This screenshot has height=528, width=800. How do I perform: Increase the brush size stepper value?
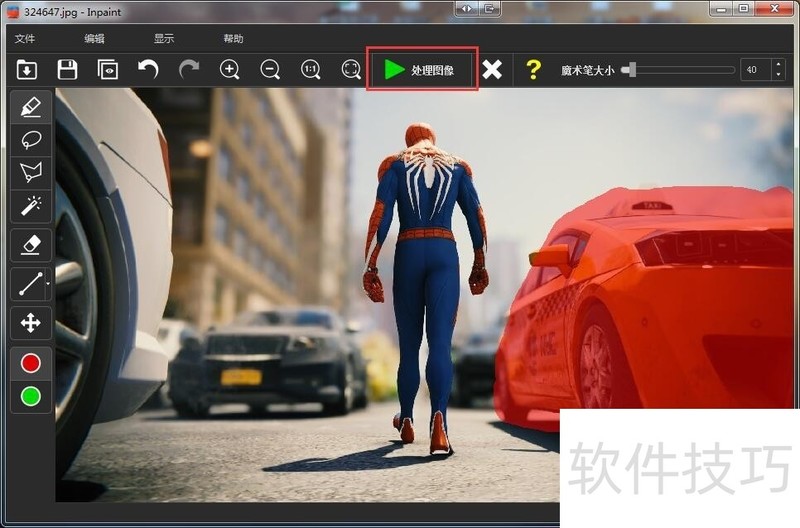778,65
